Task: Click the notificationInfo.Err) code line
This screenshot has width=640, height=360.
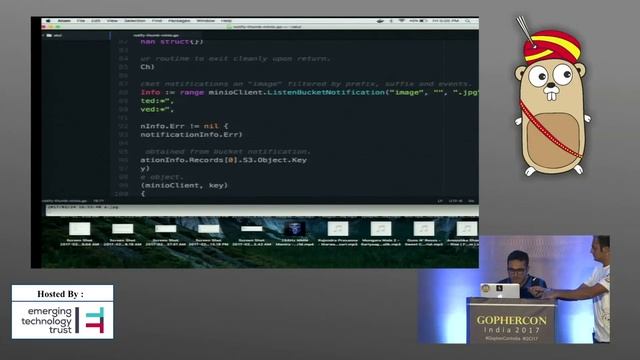Action: [x=191, y=134]
